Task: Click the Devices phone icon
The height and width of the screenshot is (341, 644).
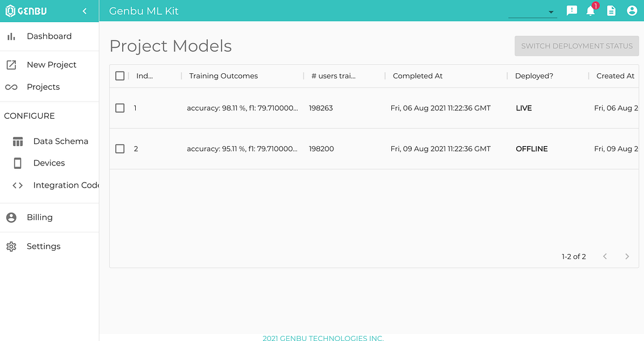Action: coord(18,163)
